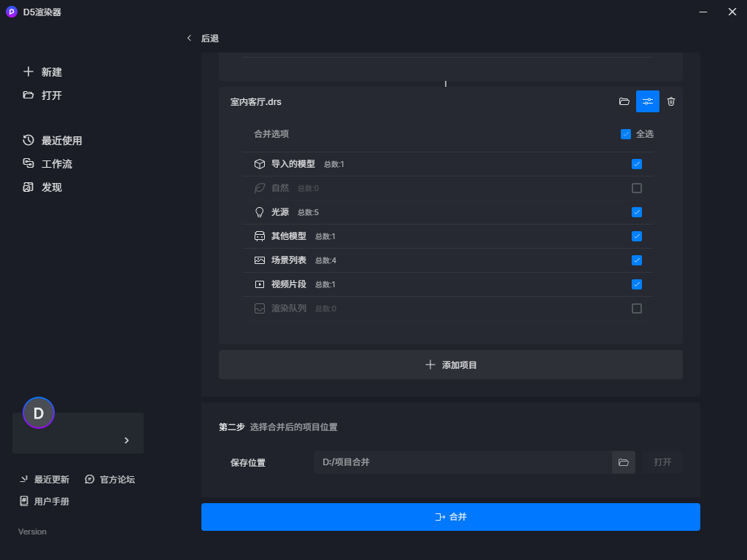Delete 室内客厅.drs with trash icon
The width and height of the screenshot is (747, 560).
coord(671,101)
